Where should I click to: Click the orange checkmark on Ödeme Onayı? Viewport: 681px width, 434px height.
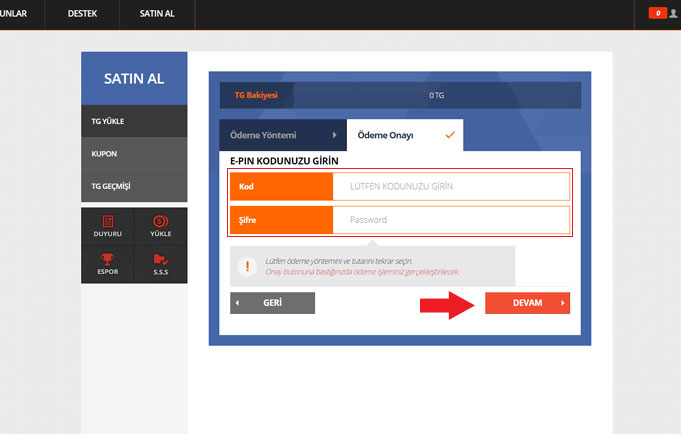click(x=450, y=134)
